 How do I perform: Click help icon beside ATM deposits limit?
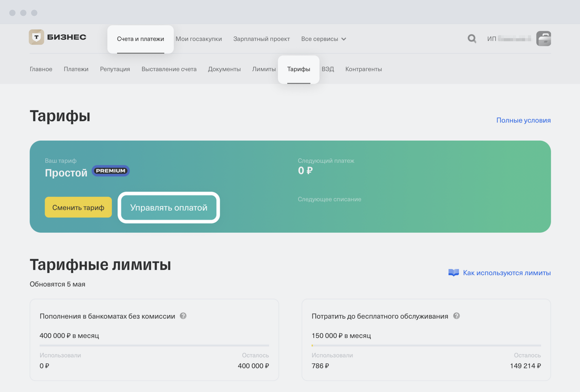click(x=183, y=316)
